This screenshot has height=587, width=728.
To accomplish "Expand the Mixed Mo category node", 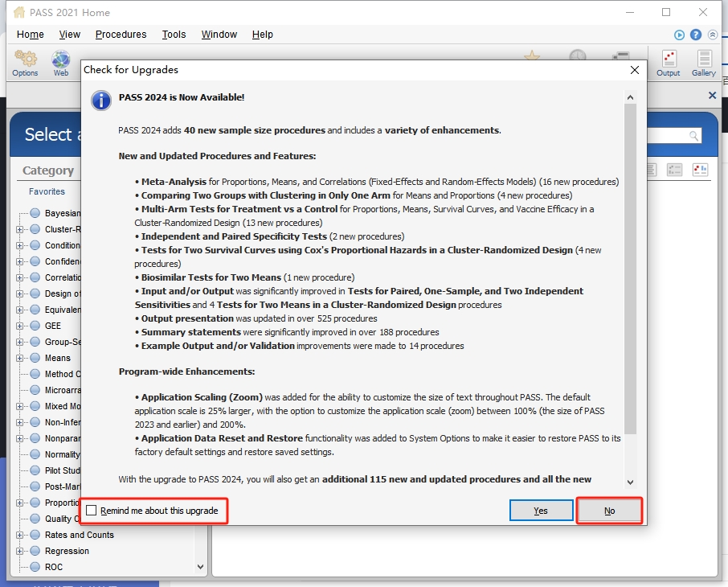I will pos(19,406).
